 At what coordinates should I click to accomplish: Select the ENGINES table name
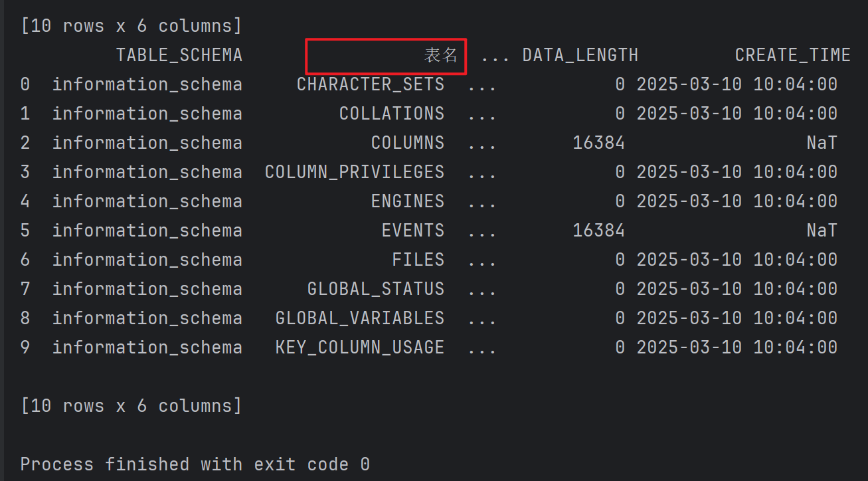click(x=408, y=201)
